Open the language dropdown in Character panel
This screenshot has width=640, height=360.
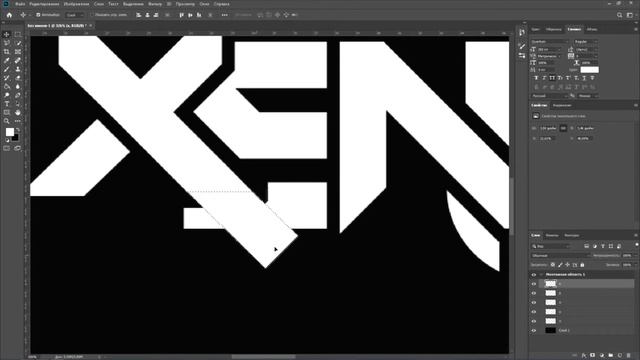549,96
